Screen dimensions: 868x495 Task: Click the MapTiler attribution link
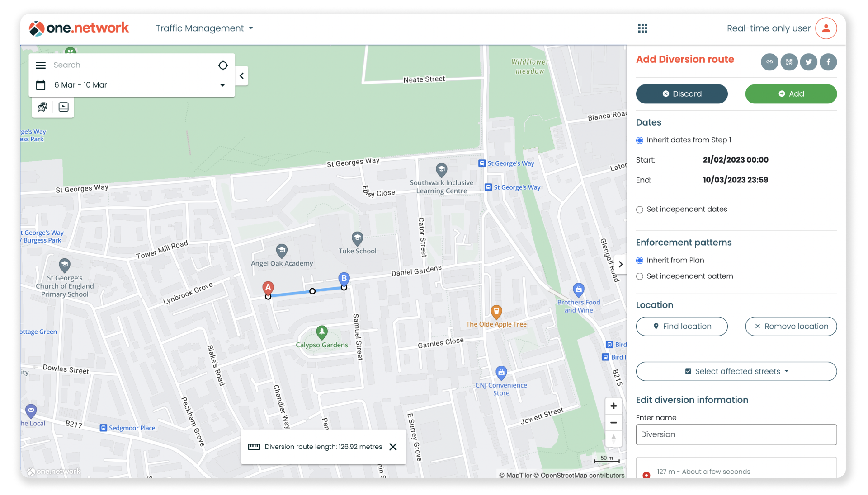pos(515,475)
